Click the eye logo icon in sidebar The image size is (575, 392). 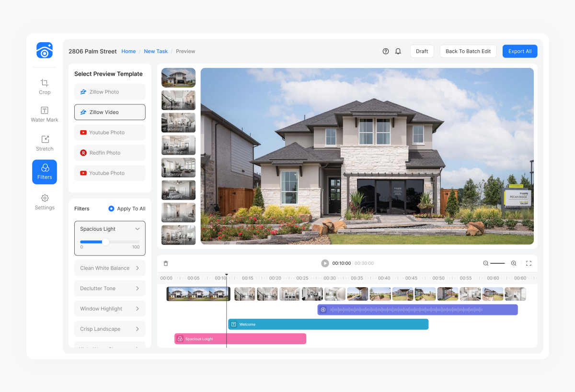[x=45, y=50]
